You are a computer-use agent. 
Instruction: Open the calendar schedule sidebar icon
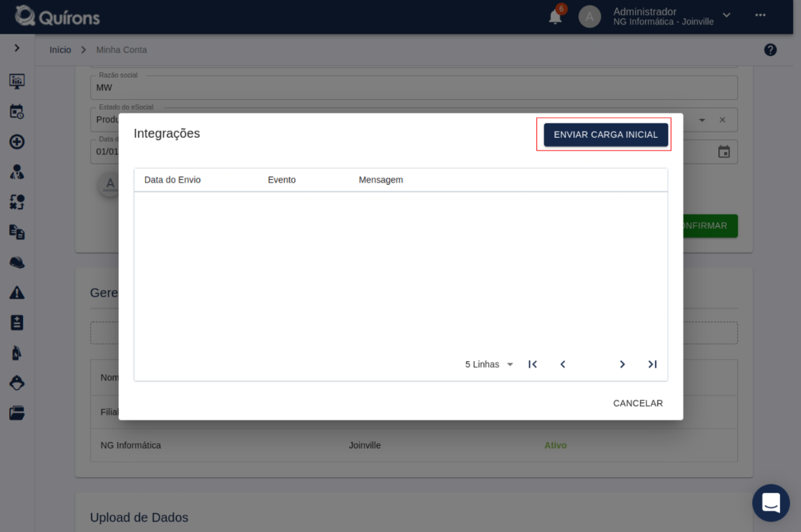coord(17,112)
